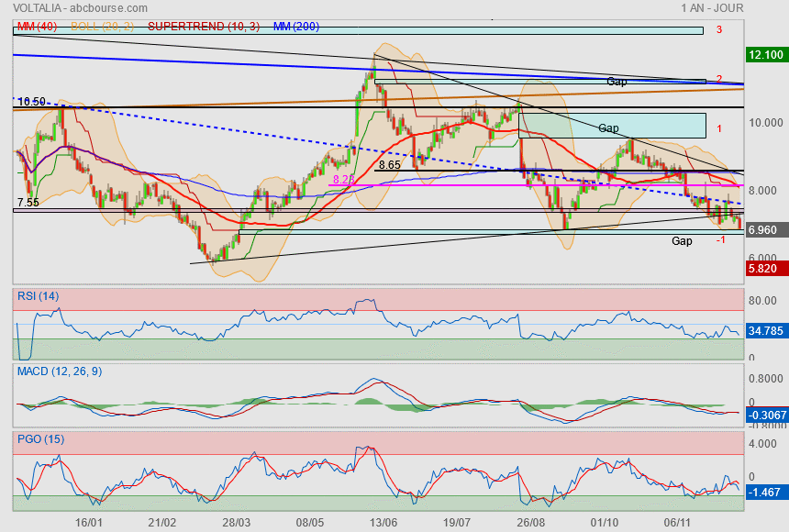Click the Gap label near level 2
Image resolution: width=789 pixels, height=532 pixels.
(x=617, y=81)
